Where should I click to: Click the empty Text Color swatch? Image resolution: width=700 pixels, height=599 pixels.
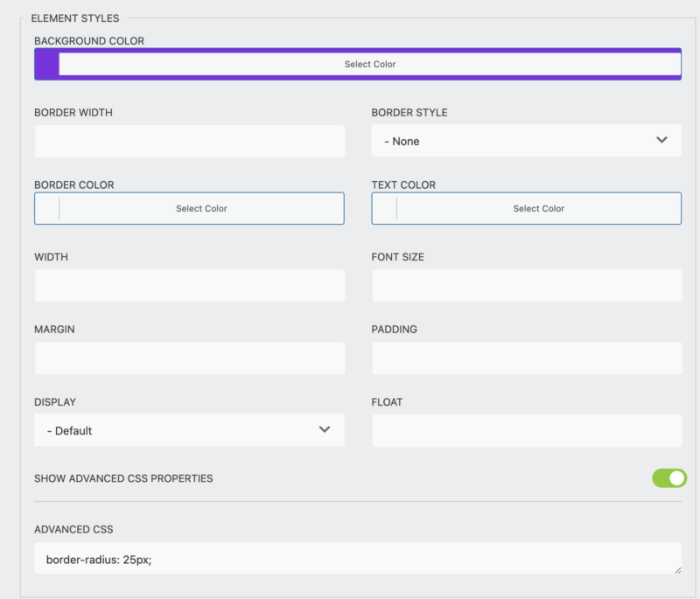(x=384, y=208)
